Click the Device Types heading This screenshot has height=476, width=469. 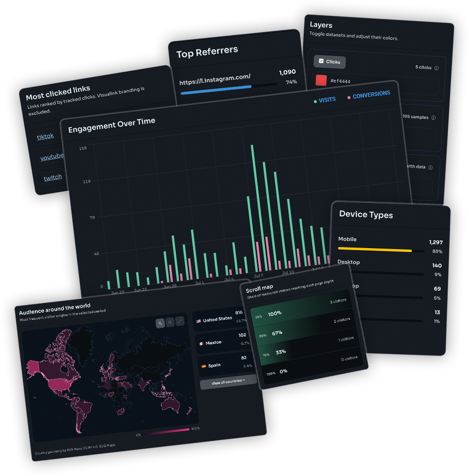366,215
